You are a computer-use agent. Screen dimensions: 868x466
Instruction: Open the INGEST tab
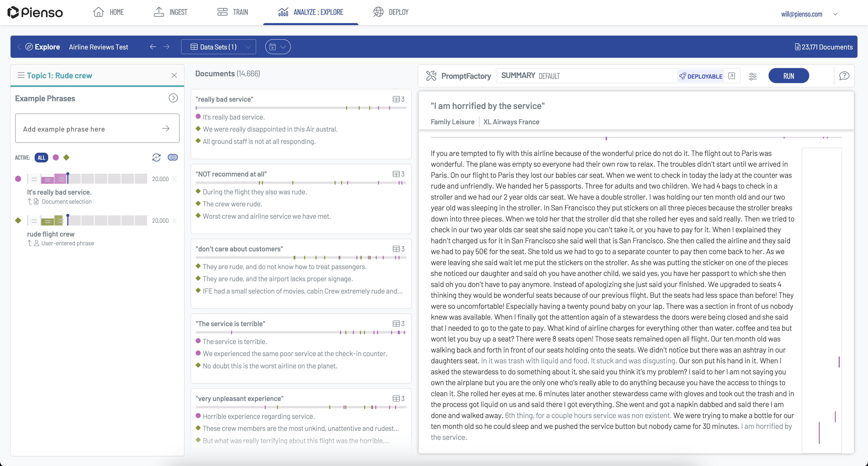tap(171, 12)
